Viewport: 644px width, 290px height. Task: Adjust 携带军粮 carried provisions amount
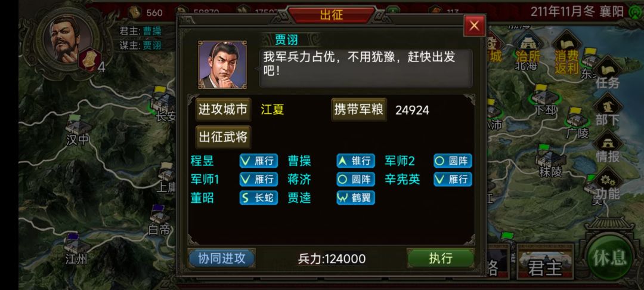(359, 110)
